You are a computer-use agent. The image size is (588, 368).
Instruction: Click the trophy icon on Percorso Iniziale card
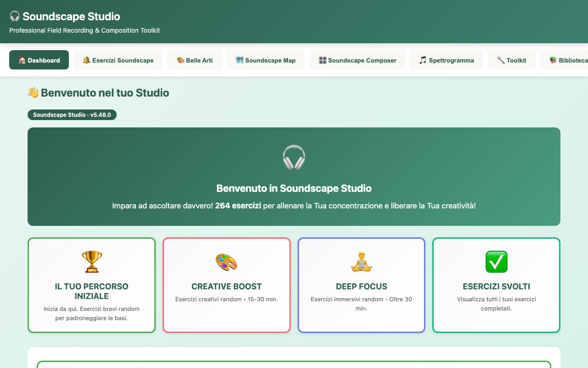coord(91,262)
